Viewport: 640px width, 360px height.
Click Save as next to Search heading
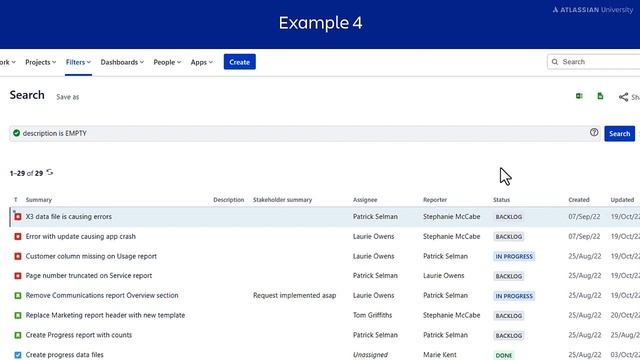(68, 97)
